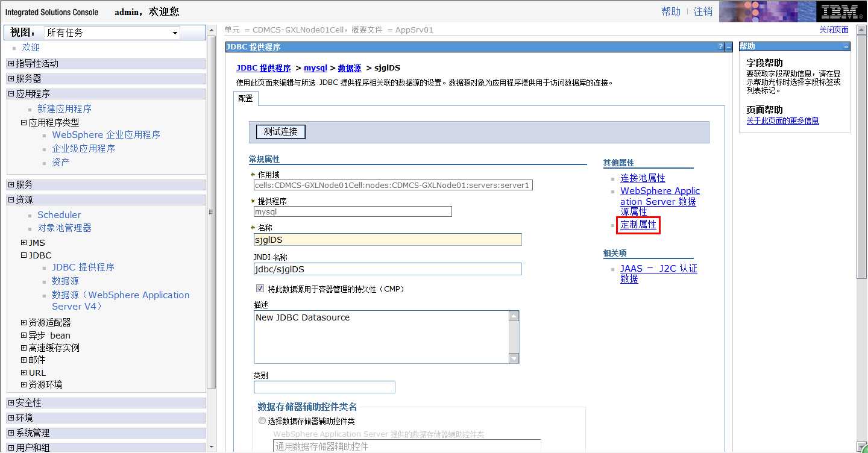Minimize the JDBC 提供程序 panel via its dash icon
This screenshot has height=453, width=868.
(x=729, y=47)
